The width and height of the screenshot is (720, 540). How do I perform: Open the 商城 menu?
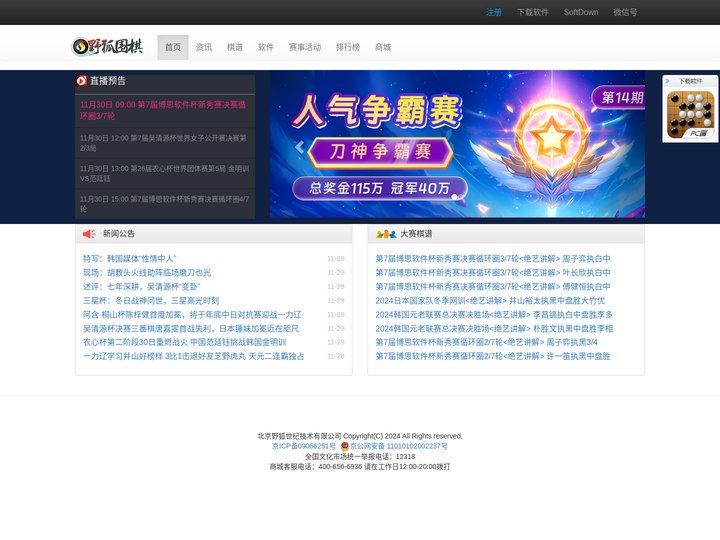coord(382,47)
